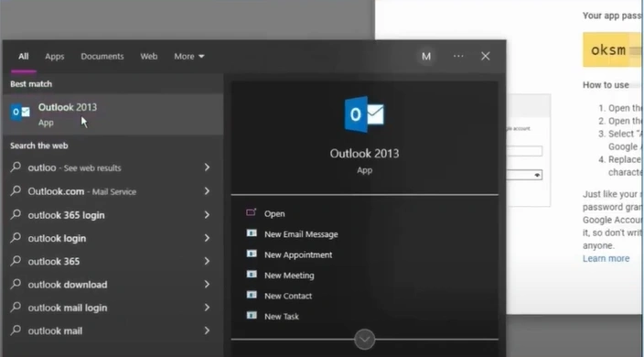Click the New Email Message icon

tap(252, 233)
